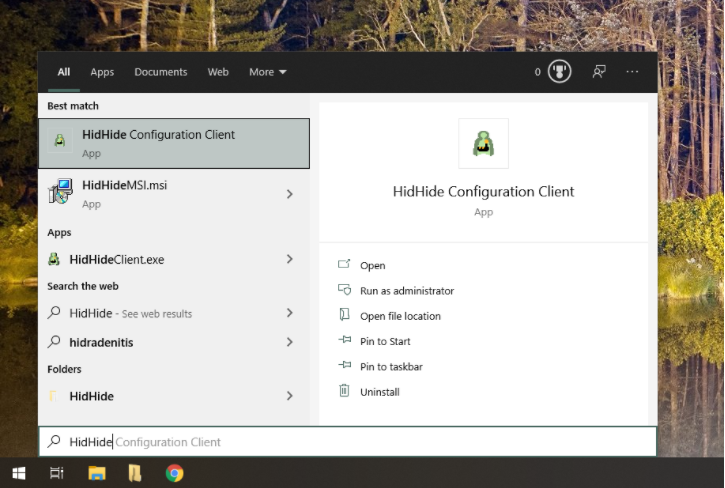725x488 pixels.
Task: Click into the HidHide search box
Action: pyautogui.click(x=348, y=442)
